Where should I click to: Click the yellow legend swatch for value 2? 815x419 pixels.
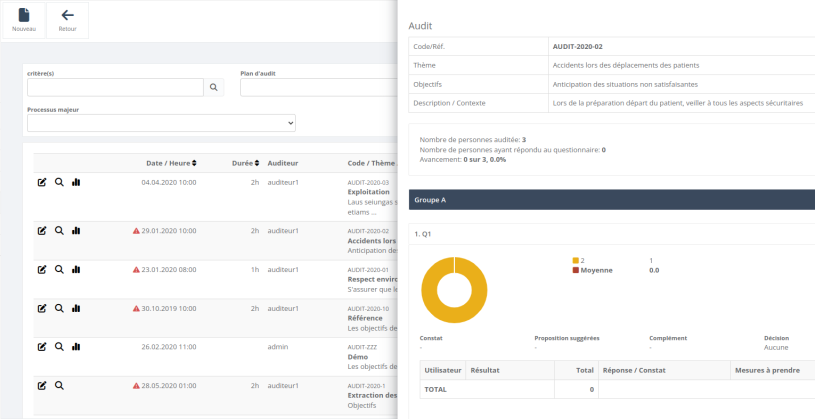coord(576,260)
